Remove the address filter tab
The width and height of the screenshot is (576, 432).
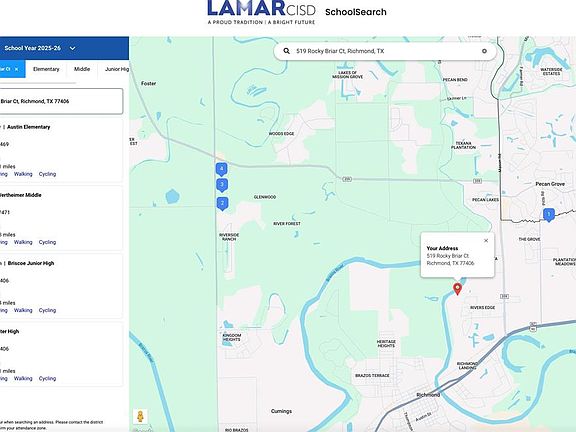(x=17, y=69)
